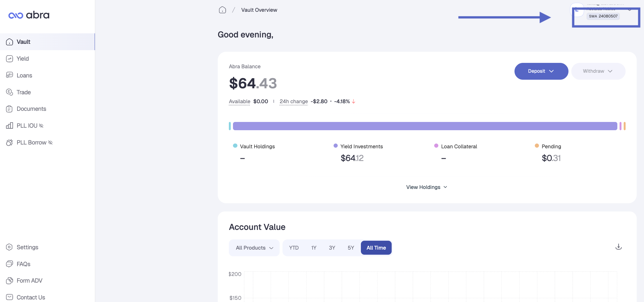Expand View Holdings

click(427, 187)
